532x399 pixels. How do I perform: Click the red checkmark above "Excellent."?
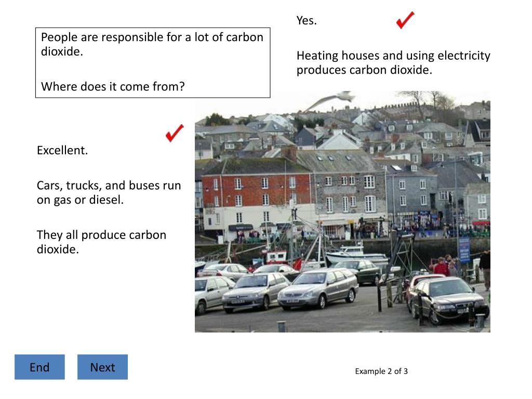[x=175, y=133]
